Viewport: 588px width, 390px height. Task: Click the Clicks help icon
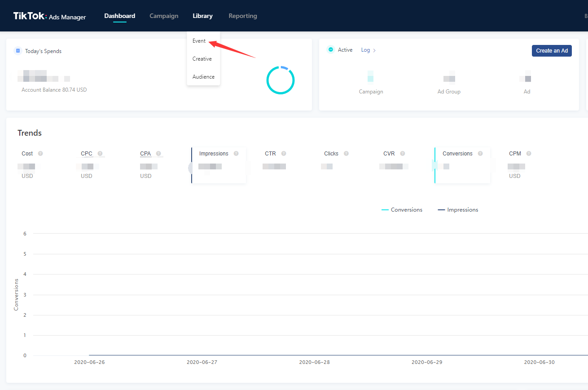click(x=346, y=154)
